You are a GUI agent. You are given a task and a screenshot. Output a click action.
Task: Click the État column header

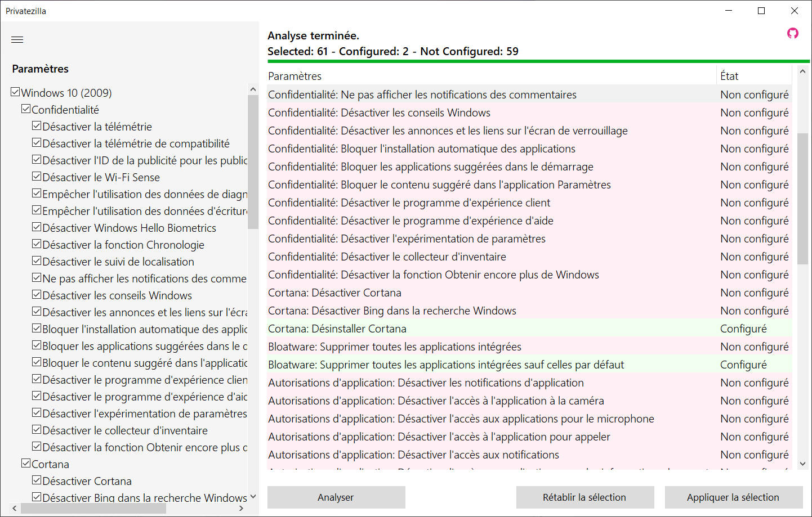click(755, 76)
